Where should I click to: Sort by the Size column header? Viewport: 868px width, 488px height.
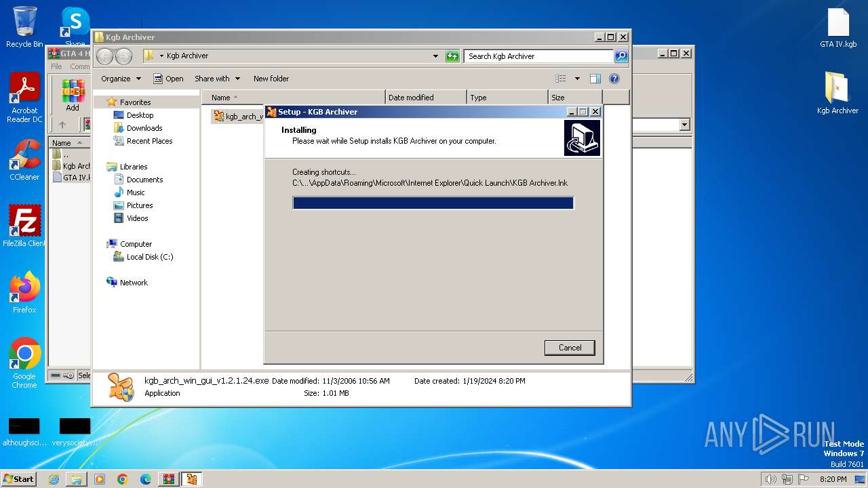tap(575, 98)
